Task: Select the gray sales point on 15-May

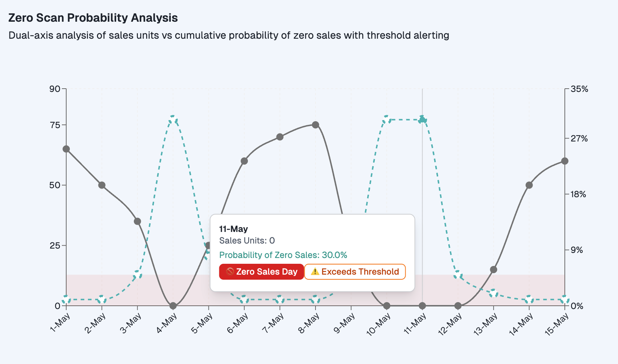Action: coord(565,161)
